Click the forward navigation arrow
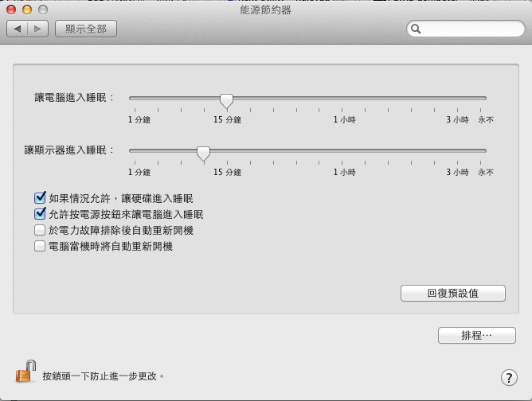This screenshot has height=401, width=532. (x=37, y=29)
